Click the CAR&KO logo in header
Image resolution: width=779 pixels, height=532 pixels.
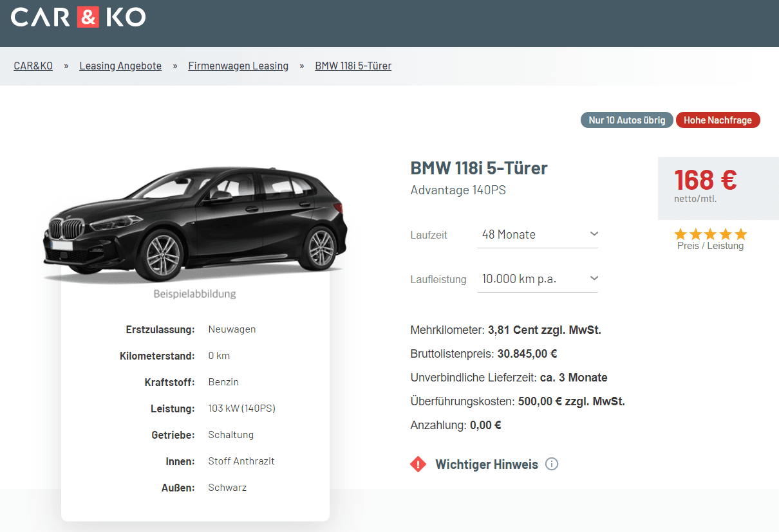79,17
